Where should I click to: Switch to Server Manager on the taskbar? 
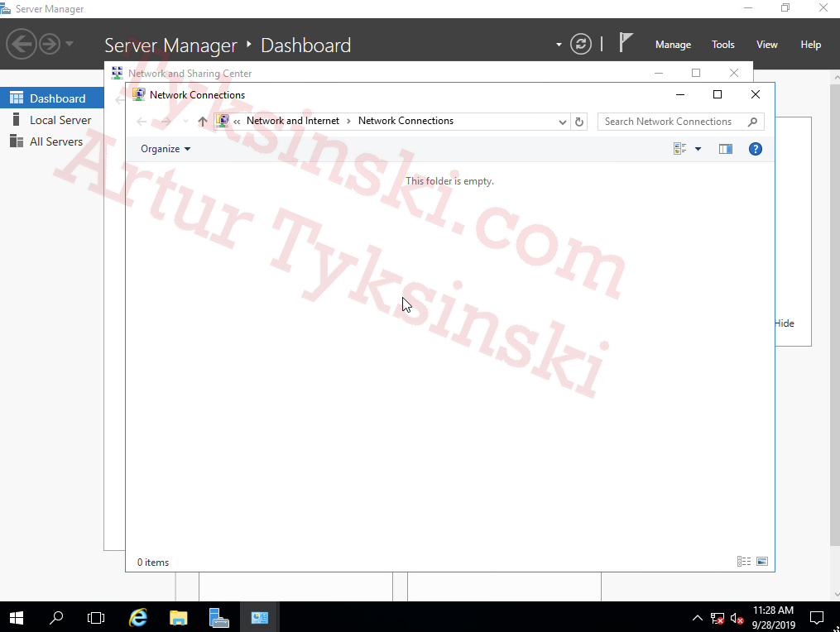pos(218,618)
